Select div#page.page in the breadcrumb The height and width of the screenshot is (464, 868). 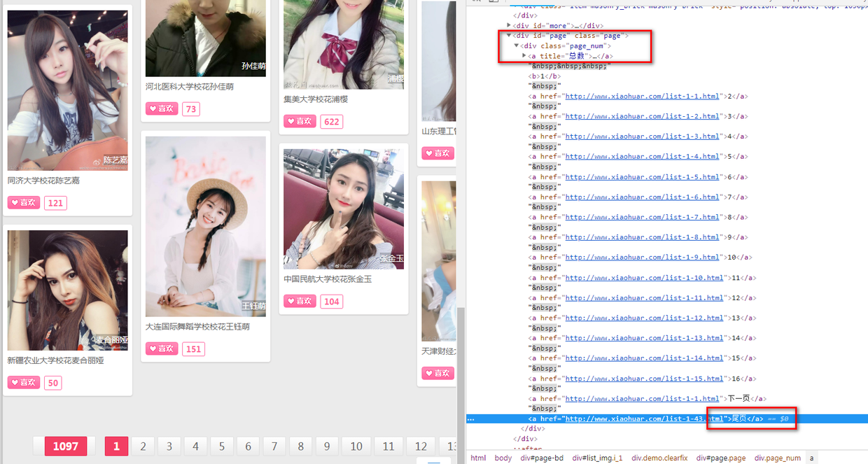click(721, 458)
